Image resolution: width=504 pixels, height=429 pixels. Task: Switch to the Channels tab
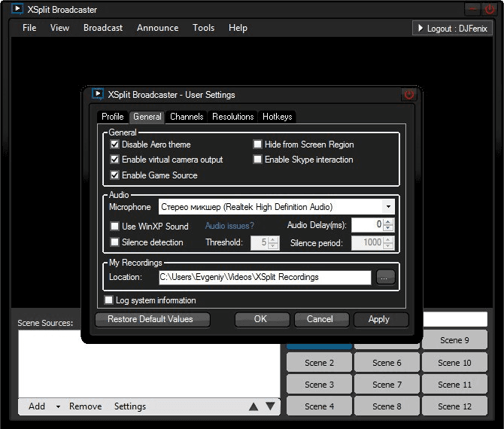click(187, 117)
